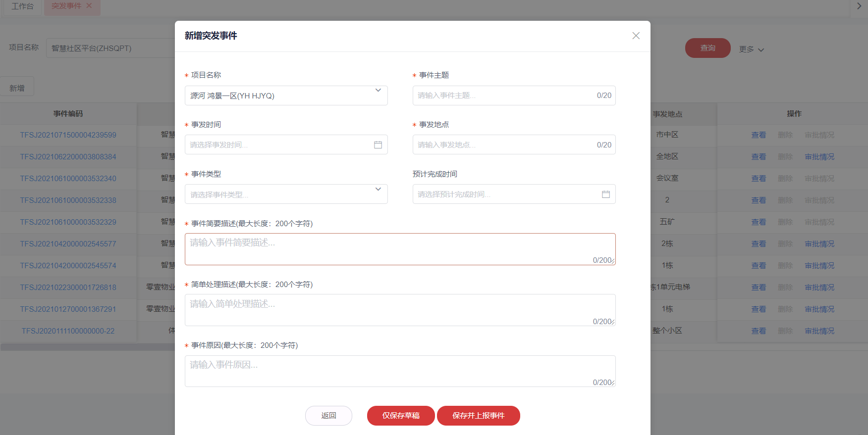This screenshot has height=435, width=868.
Task: Open event TFSJ2021022300001726818
Action: coord(68,288)
